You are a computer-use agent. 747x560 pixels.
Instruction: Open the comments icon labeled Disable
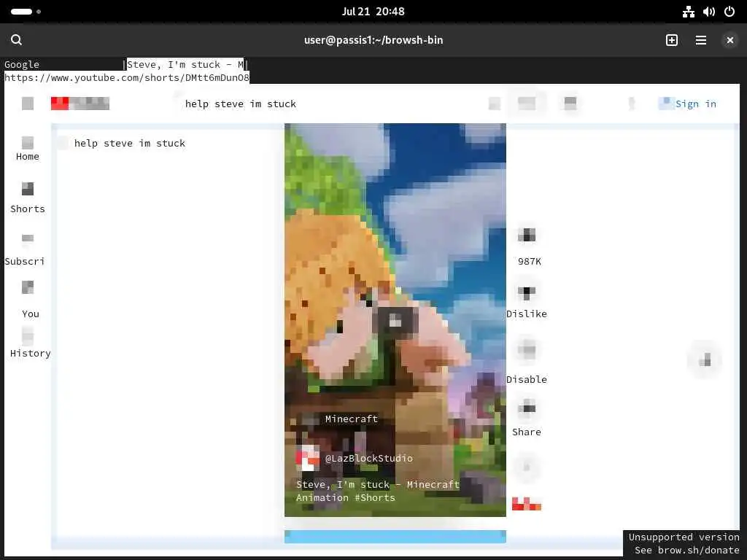click(527, 351)
